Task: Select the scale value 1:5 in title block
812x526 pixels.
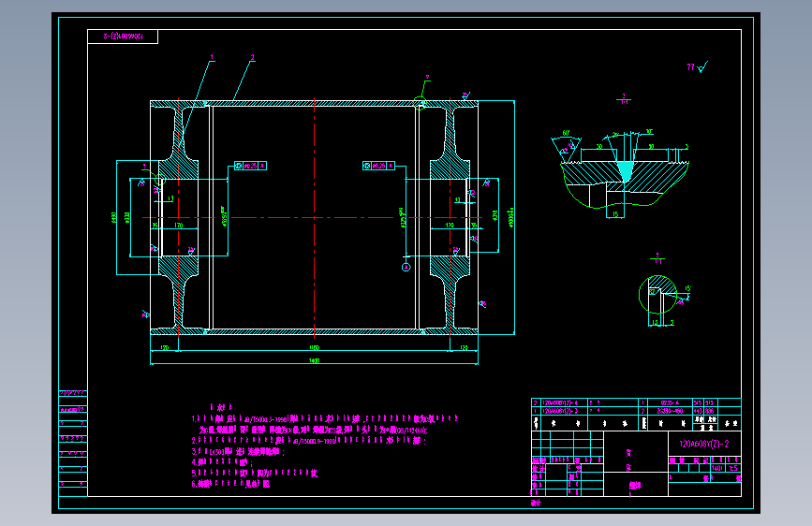Action: [732, 468]
